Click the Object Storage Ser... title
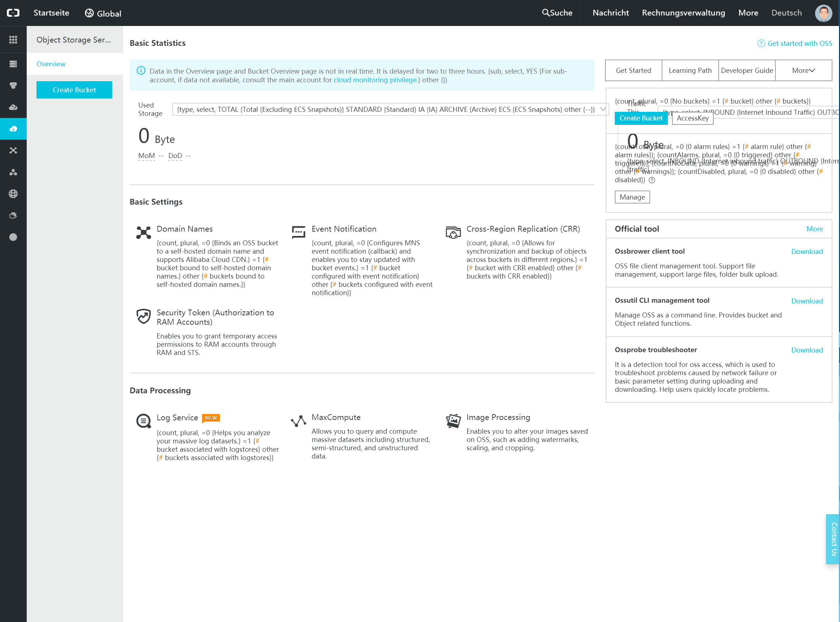The height and width of the screenshot is (622, 840). click(x=74, y=40)
